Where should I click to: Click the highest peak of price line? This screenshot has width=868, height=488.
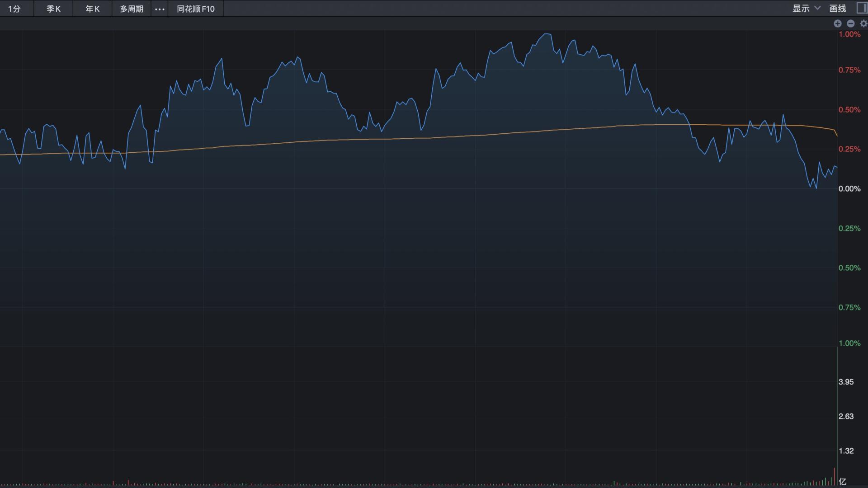tap(547, 34)
